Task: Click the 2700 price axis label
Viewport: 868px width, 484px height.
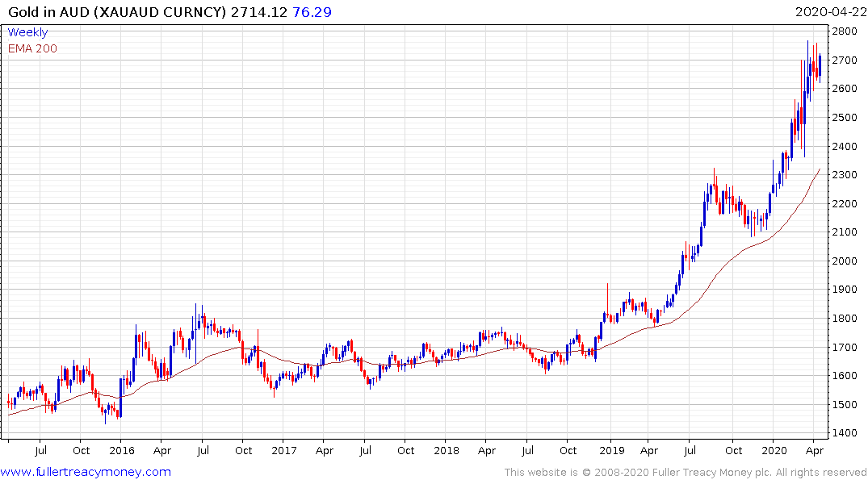Action: click(845, 60)
